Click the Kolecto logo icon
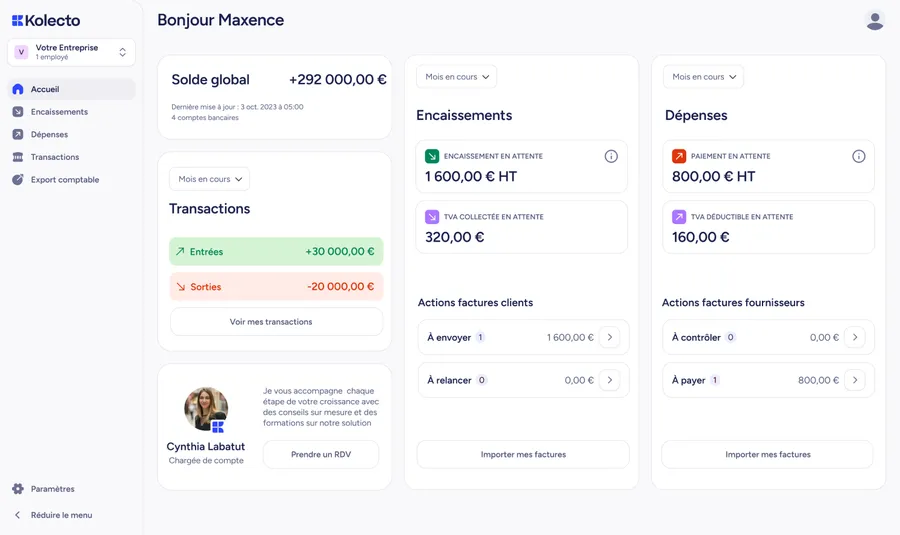900x535 pixels. pyautogui.click(x=18, y=21)
